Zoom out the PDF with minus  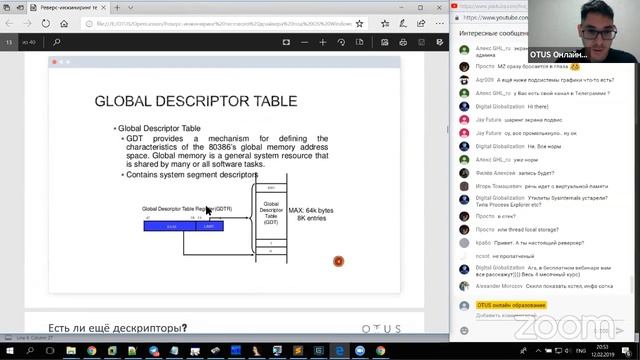304,42
